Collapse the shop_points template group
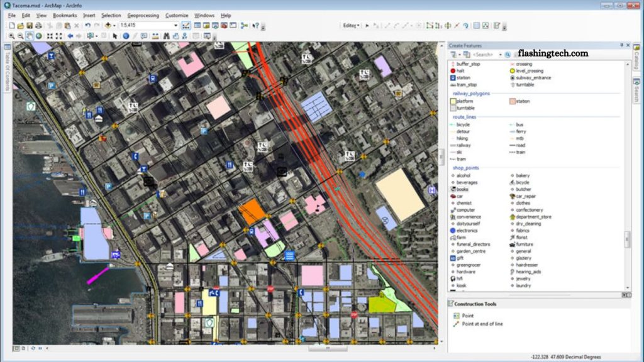 point(466,168)
